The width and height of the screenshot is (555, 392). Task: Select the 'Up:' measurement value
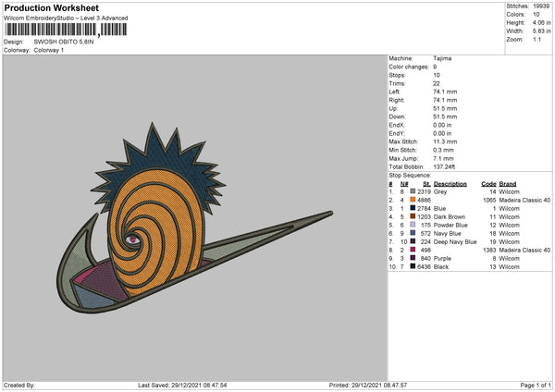(445, 108)
